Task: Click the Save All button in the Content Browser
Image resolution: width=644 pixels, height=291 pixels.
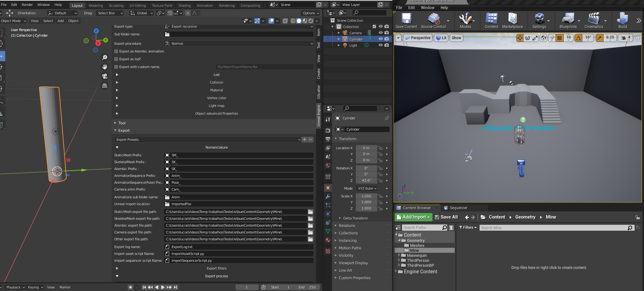Action: tap(446, 217)
